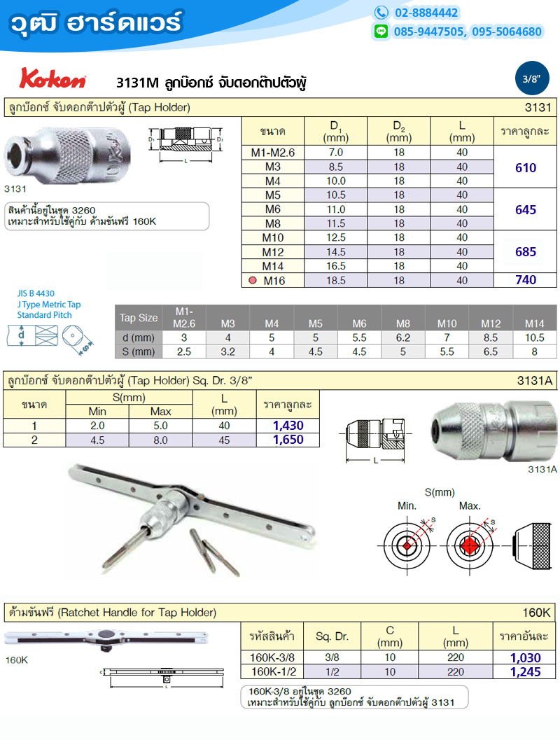Screen dimensions: 560x740
Task: Click the red dot beside M16
Action: tap(253, 280)
